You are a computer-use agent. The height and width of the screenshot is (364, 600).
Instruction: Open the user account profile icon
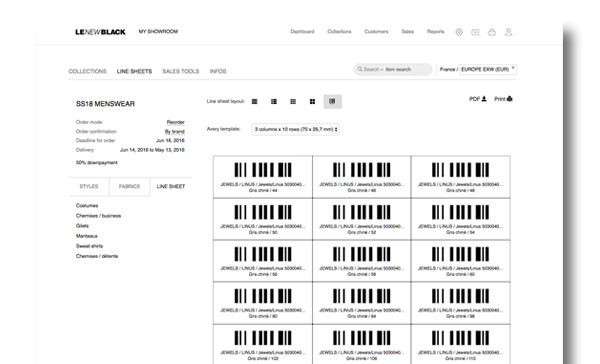coord(508,32)
